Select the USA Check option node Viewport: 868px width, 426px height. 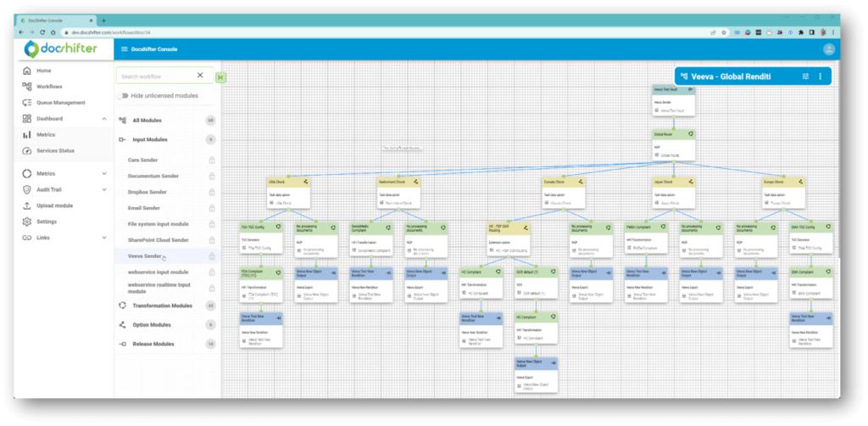click(288, 193)
